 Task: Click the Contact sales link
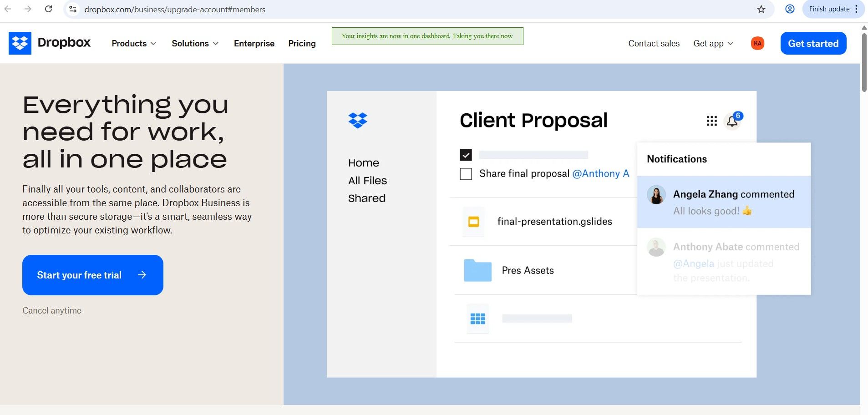pos(654,43)
